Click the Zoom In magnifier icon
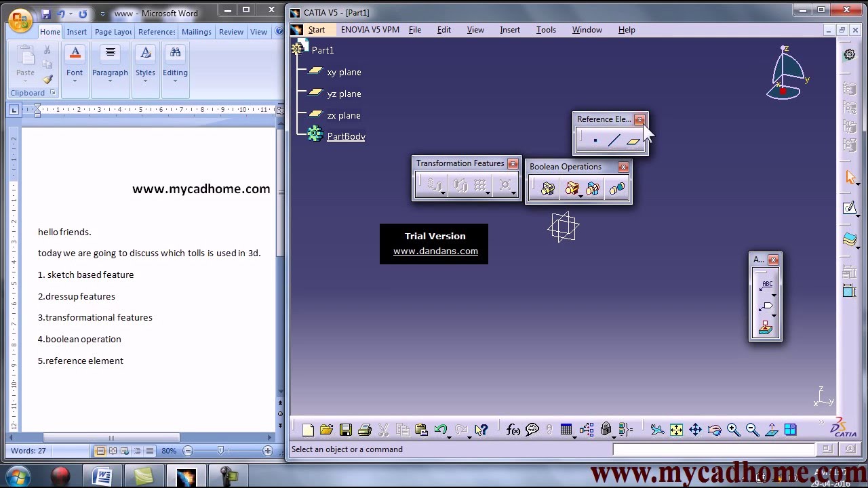The height and width of the screenshot is (488, 868). 733,430
